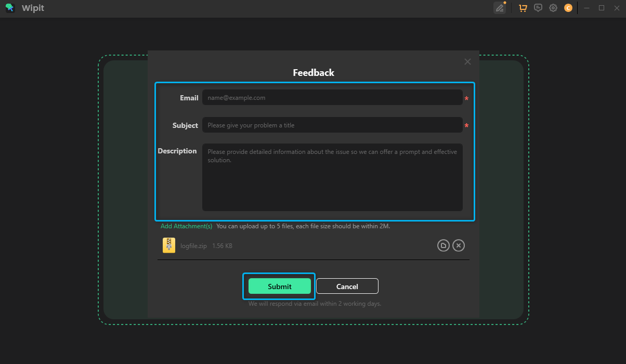Click the required asterisk beside Email field
Image resolution: width=626 pixels, height=364 pixels.
[466, 98]
